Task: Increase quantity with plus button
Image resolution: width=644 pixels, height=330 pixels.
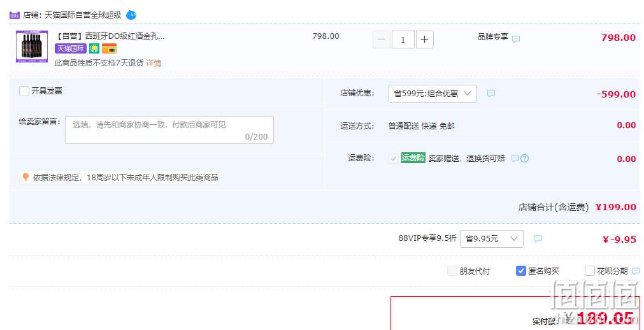Action: [x=425, y=40]
